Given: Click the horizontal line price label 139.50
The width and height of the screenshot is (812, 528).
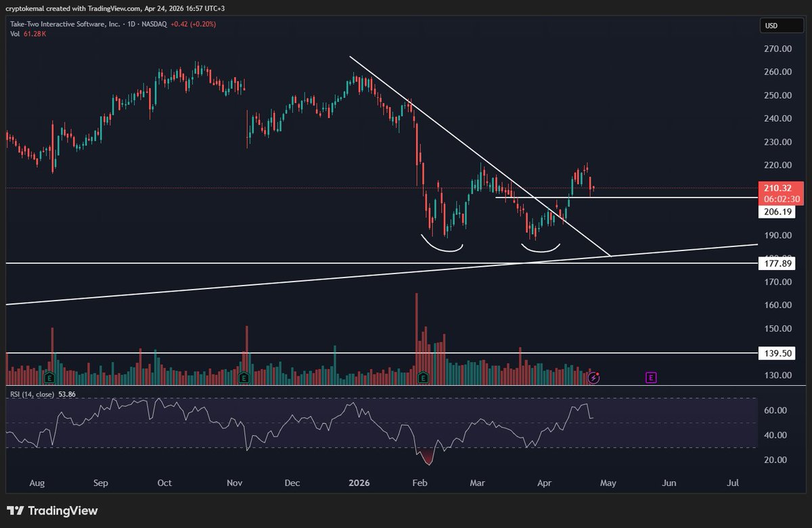Looking at the screenshot, I should click(x=777, y=353).
